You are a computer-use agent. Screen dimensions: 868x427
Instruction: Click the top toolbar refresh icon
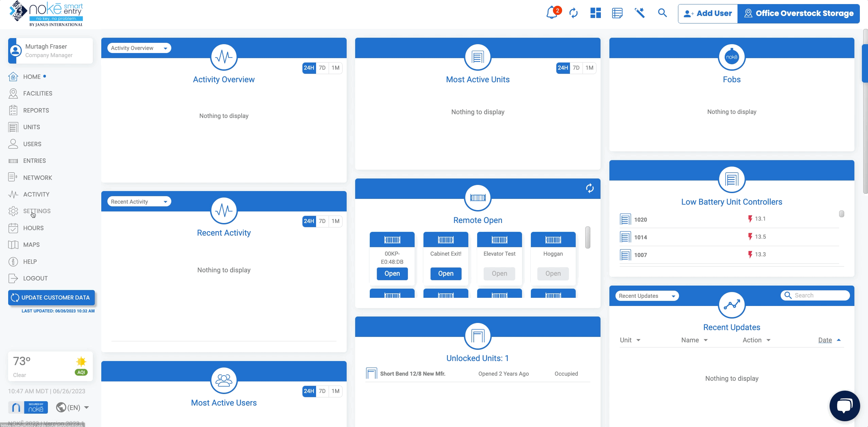pos(574,13)
